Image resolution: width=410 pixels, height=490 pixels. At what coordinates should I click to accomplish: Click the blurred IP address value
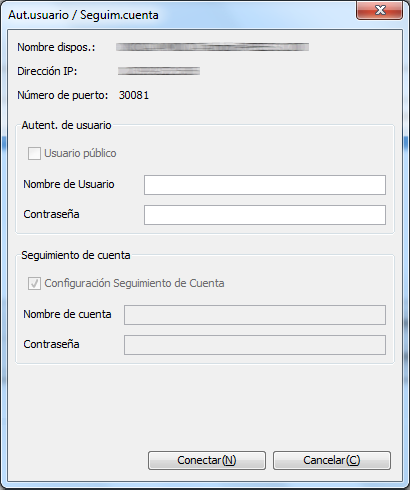coord(159,71)
